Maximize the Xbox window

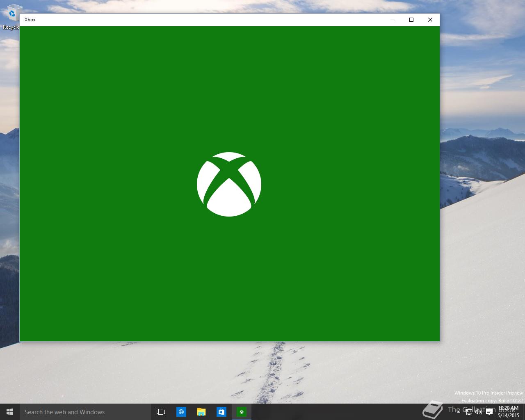pyautogui.click(x=411, y=20)
